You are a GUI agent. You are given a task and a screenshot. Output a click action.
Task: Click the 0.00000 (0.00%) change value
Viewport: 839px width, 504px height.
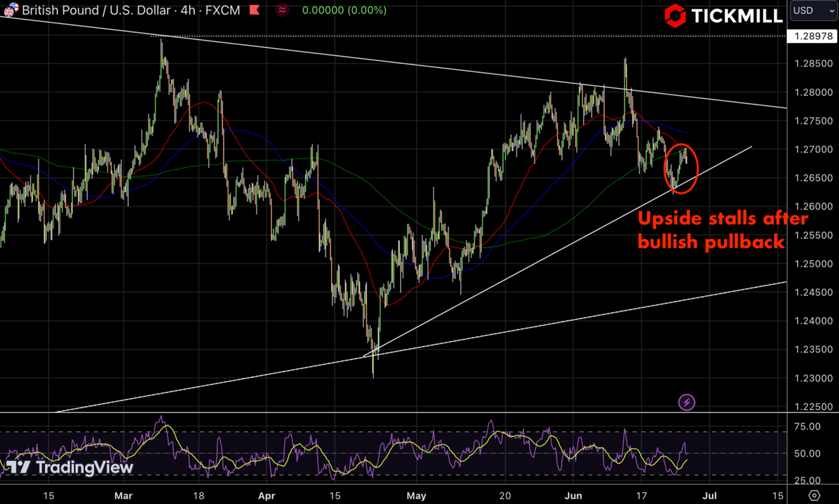pos(344,10)
